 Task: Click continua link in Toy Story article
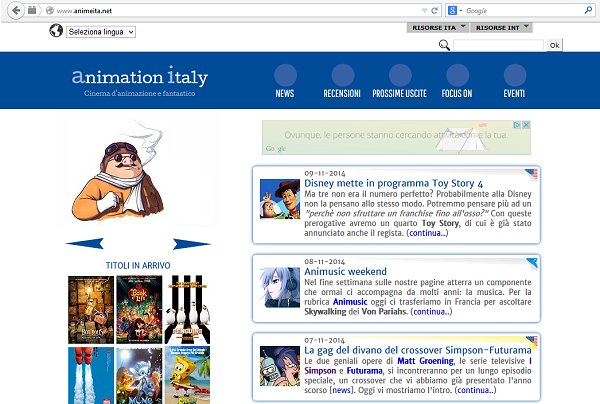[x=427, y=233]
